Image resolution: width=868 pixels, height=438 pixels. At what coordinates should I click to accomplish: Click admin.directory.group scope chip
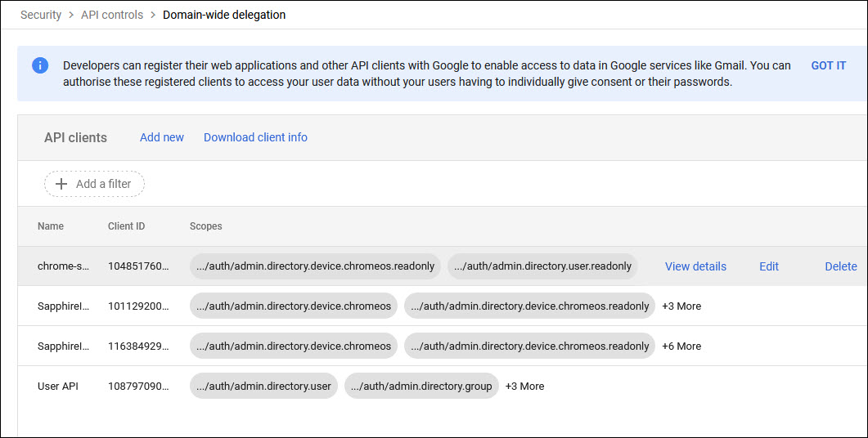[421, 387]
